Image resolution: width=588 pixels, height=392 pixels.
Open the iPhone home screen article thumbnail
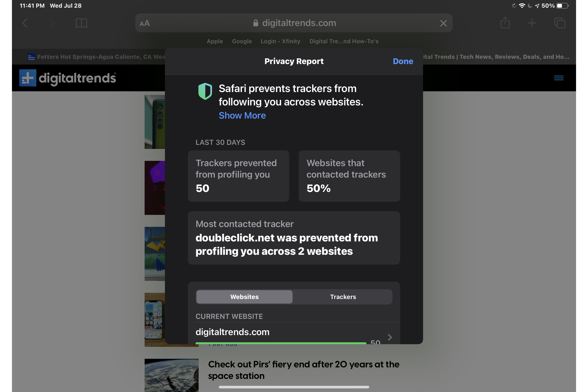154,320
